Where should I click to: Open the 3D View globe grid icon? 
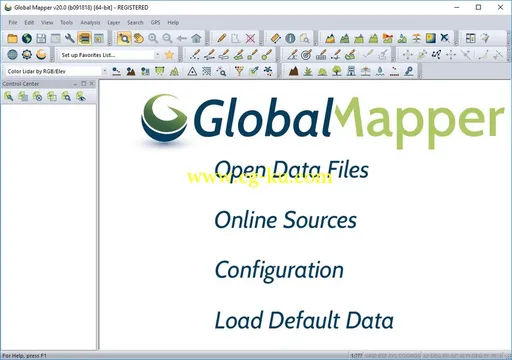(12, 55)
